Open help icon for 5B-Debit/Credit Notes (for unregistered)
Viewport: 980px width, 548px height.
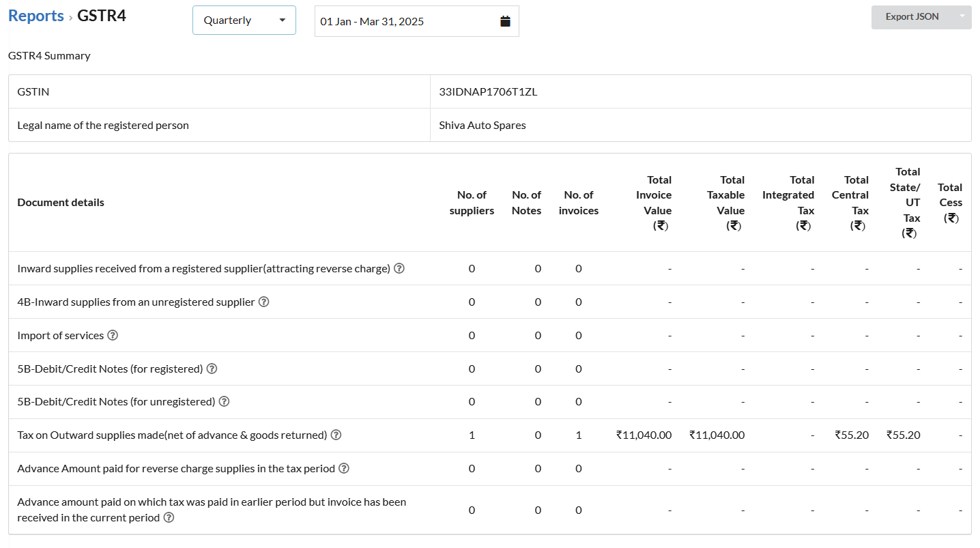click(x=224, y=401)
